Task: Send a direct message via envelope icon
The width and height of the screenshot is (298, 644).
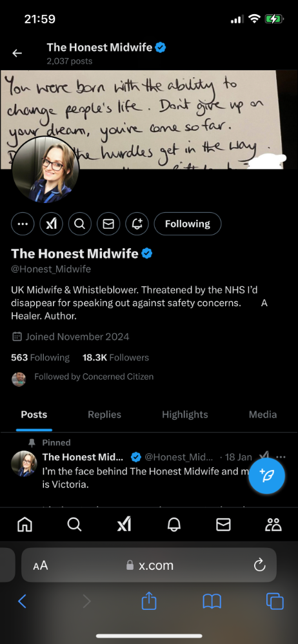Action: click(108, 224)
